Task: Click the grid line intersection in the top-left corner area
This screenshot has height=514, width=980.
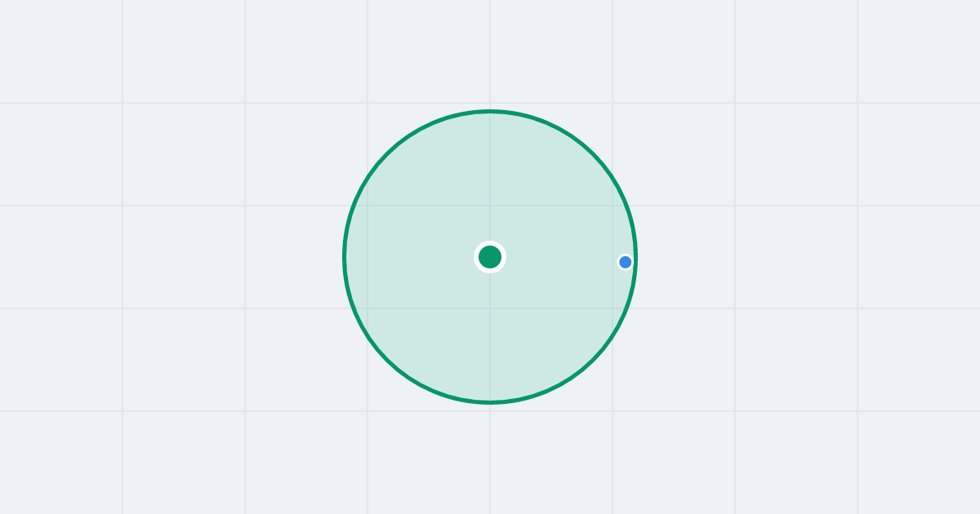Action: click(x=122, y=103)
